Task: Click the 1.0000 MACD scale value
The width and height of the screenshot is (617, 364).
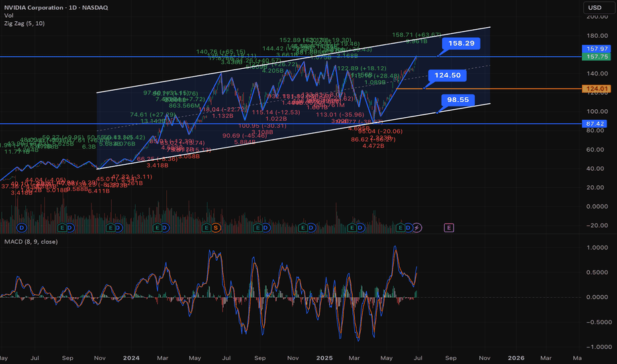Action: pyautogui.click(x=597, y=248)
